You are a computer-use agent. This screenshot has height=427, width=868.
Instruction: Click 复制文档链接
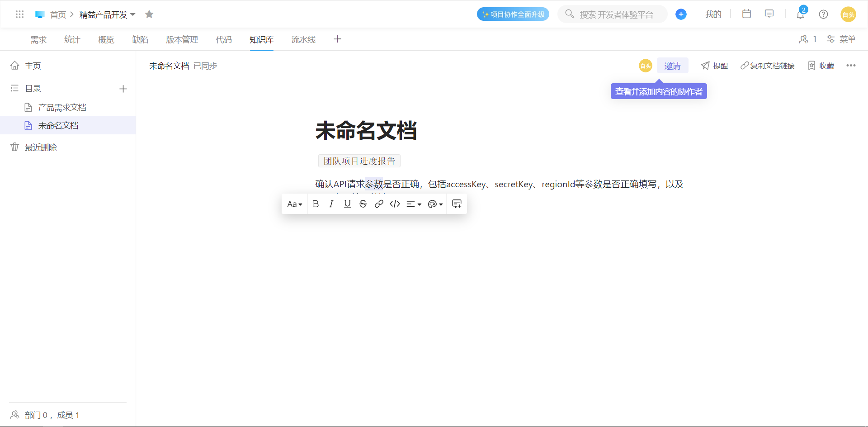point(767,66)
